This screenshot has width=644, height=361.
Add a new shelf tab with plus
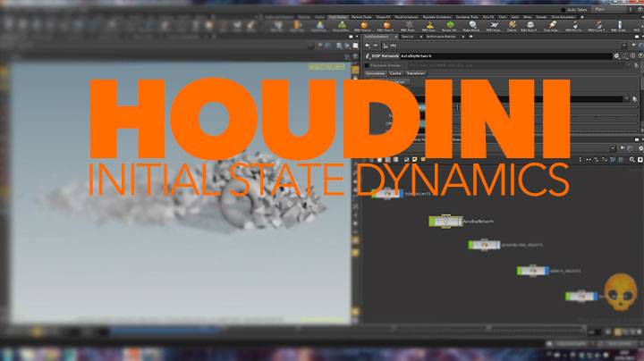click(x=582, y=17)
